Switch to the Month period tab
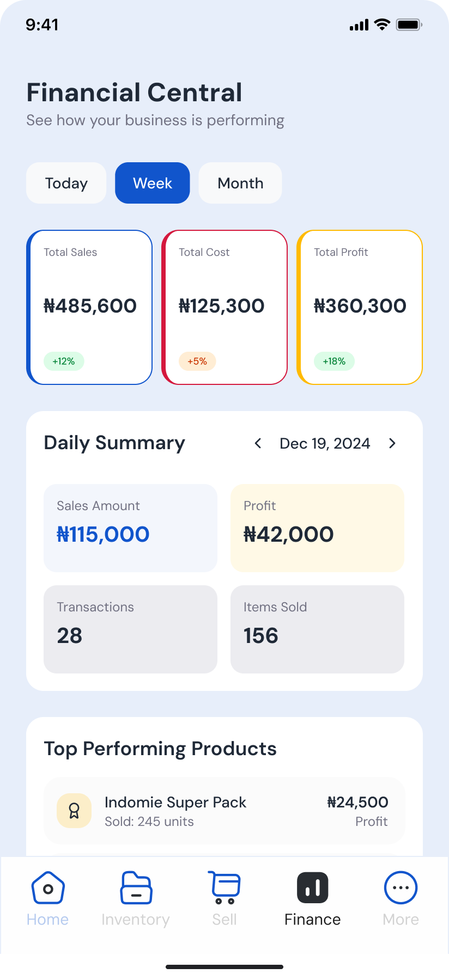This screenshot has height=980, width=449. pos(240,183)
